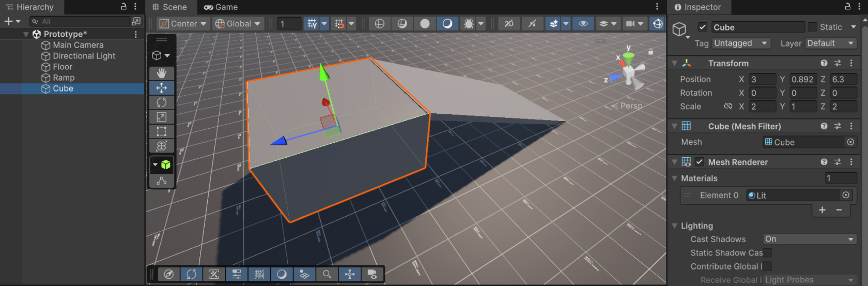Open the Layer Default dropdown
Viewport: 868px width, 286px height.
(832, 43)
